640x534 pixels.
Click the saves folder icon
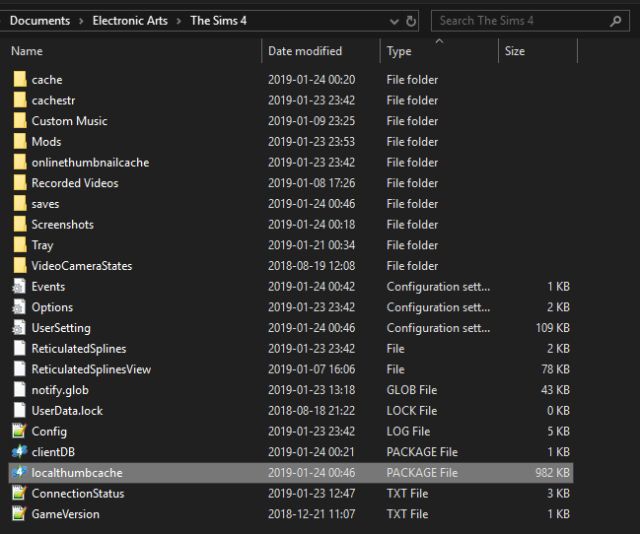point(20,203)
